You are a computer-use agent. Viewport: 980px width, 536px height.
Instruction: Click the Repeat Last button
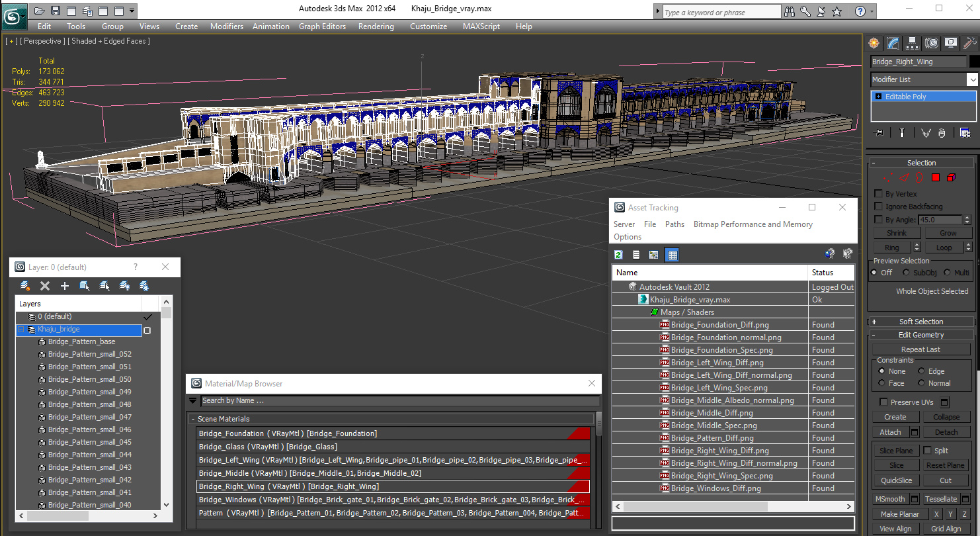[x=920, y=349]
